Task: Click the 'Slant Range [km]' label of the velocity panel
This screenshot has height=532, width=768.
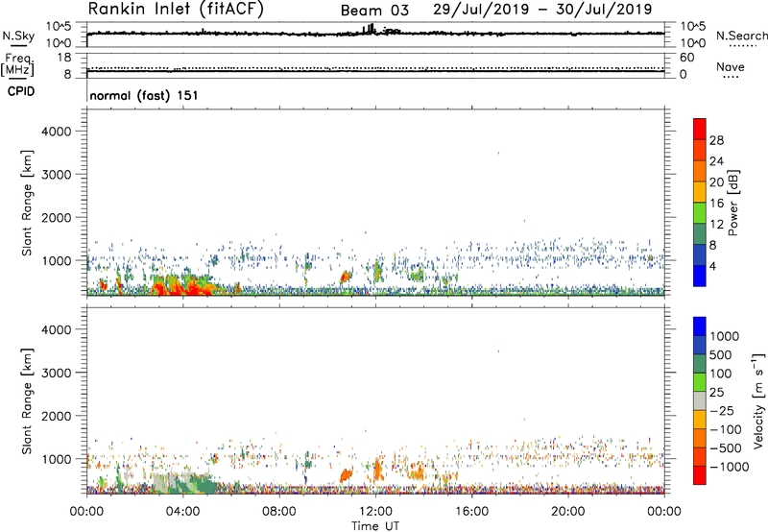Action: pyautogui.click(x=27, y=400)
